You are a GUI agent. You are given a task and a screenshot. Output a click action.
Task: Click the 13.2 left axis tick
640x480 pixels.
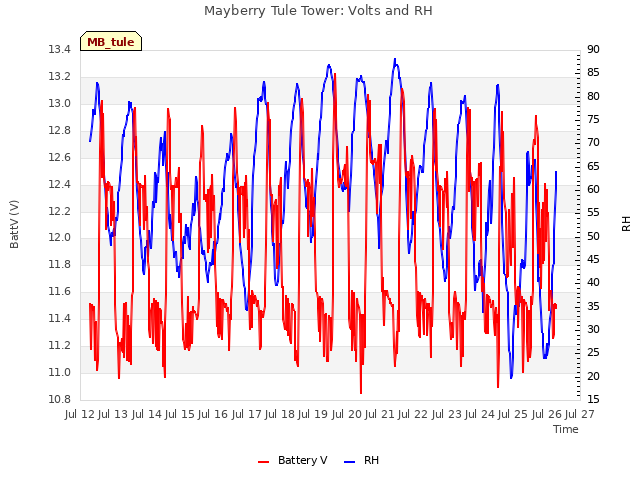[x=60, y=77]
